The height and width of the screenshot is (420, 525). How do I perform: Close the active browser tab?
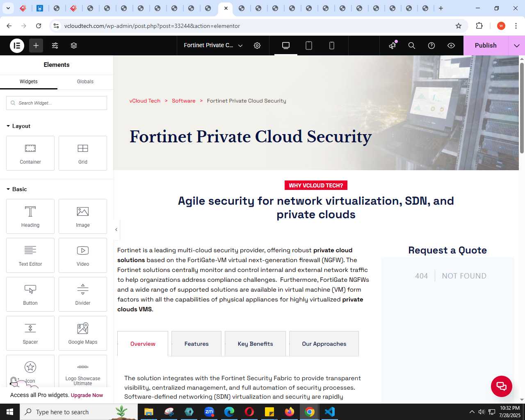226,8
